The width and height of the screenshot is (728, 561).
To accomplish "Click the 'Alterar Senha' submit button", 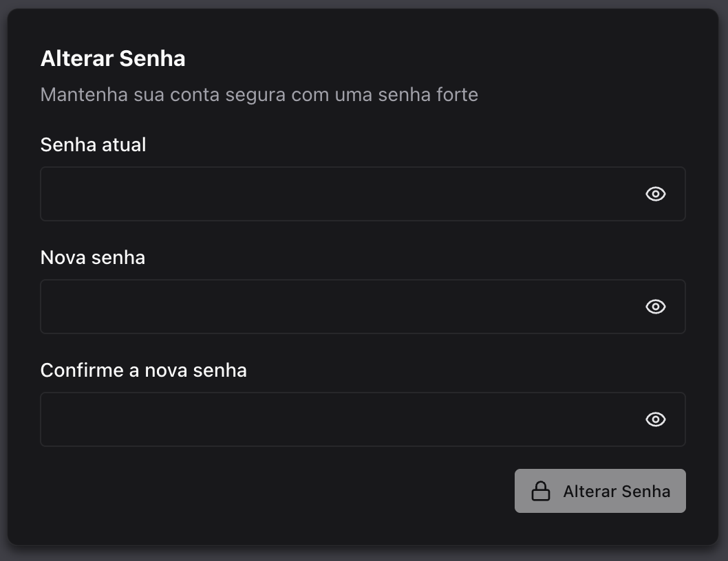I will [600, 491].
